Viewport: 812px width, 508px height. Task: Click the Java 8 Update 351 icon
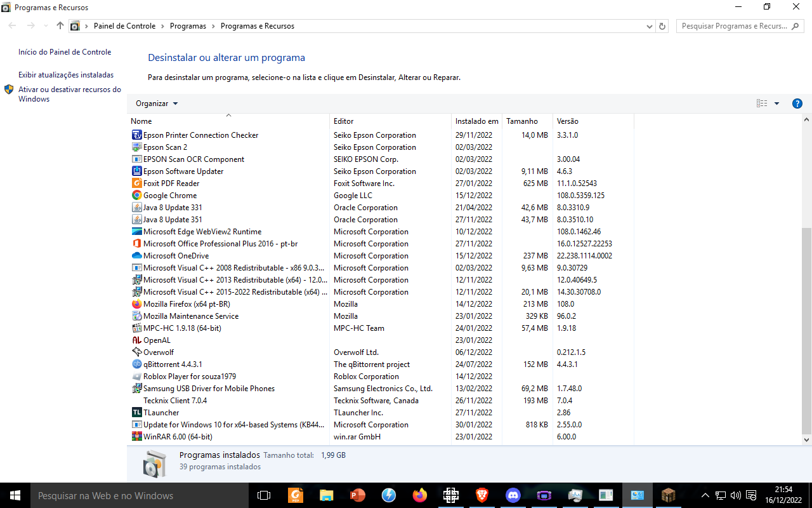[x=136, y=219]
